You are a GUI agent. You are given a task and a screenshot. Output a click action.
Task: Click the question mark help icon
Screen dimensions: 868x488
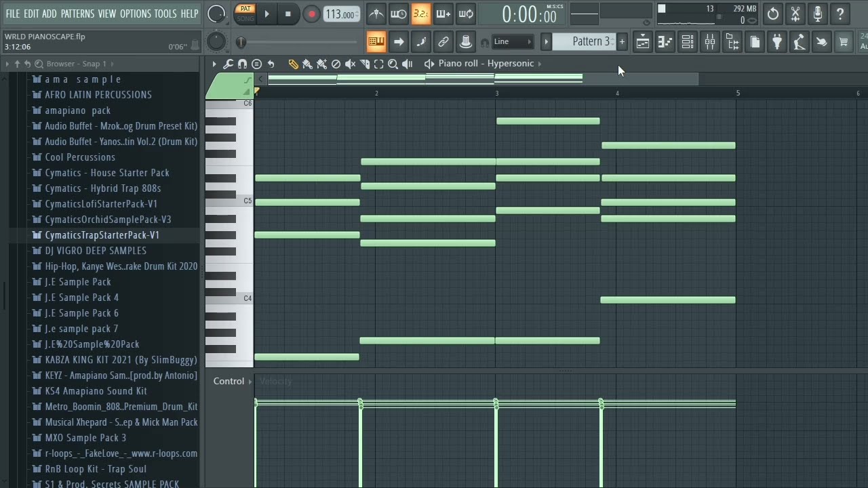click(840, 14)
